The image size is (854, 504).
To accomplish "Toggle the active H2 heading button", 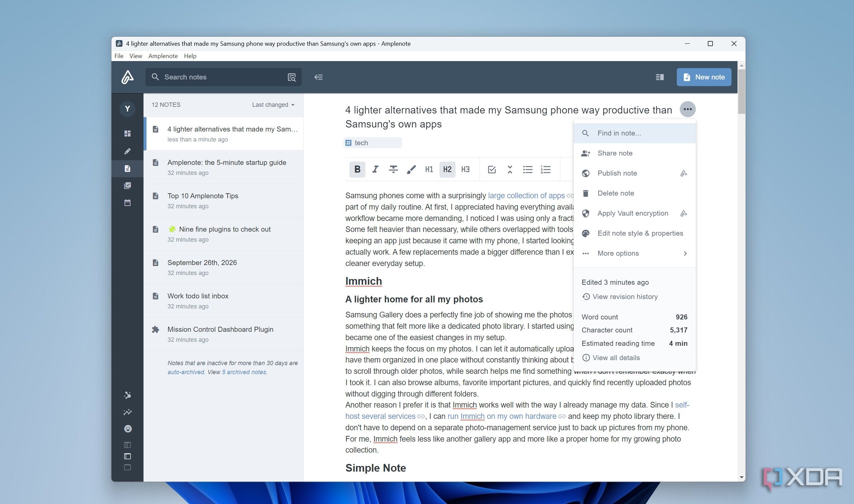I will pos(447,169).
